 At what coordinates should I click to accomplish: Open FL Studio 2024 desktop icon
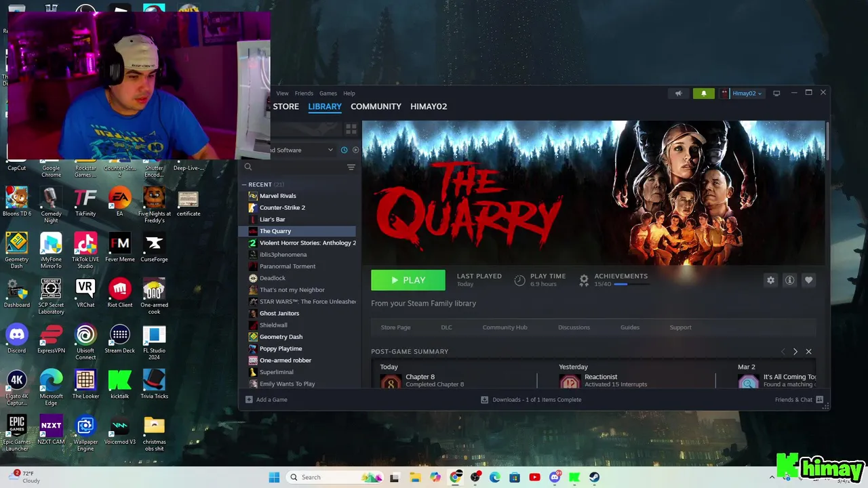click(154, 342)
